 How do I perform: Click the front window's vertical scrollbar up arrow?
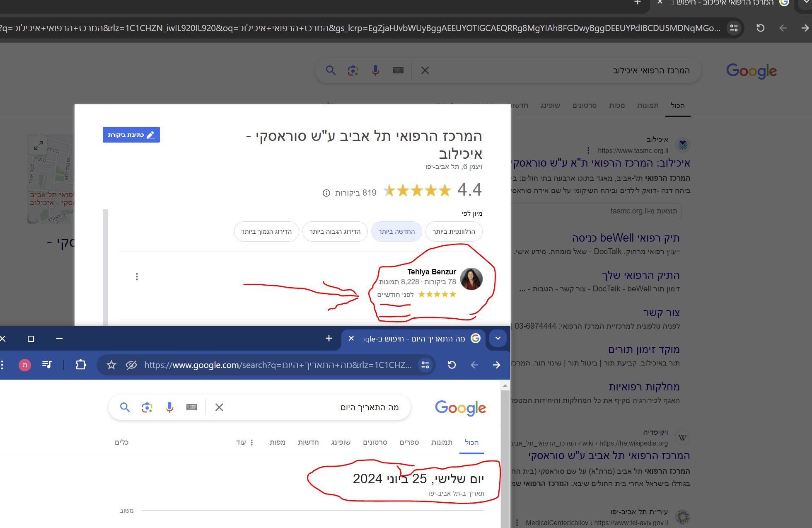pos(505,386)
